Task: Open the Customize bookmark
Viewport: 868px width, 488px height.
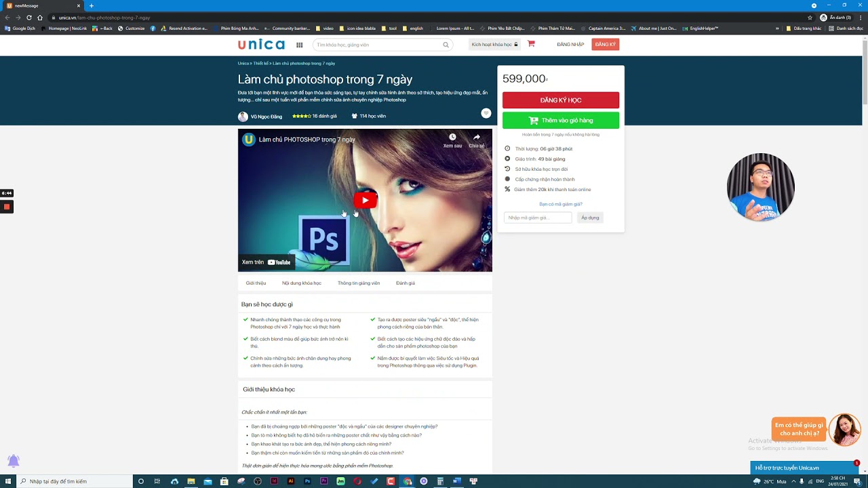Action: tap(131, 28)
